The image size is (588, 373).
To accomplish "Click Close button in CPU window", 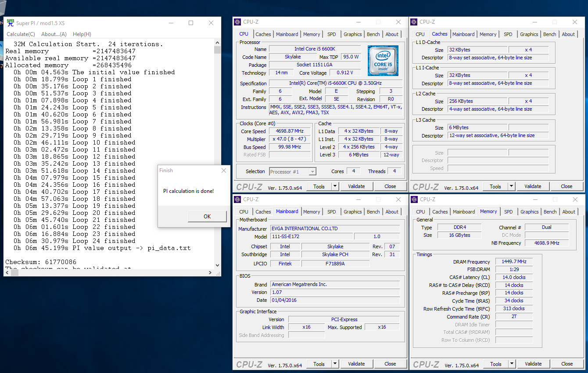I will [390, 186].
